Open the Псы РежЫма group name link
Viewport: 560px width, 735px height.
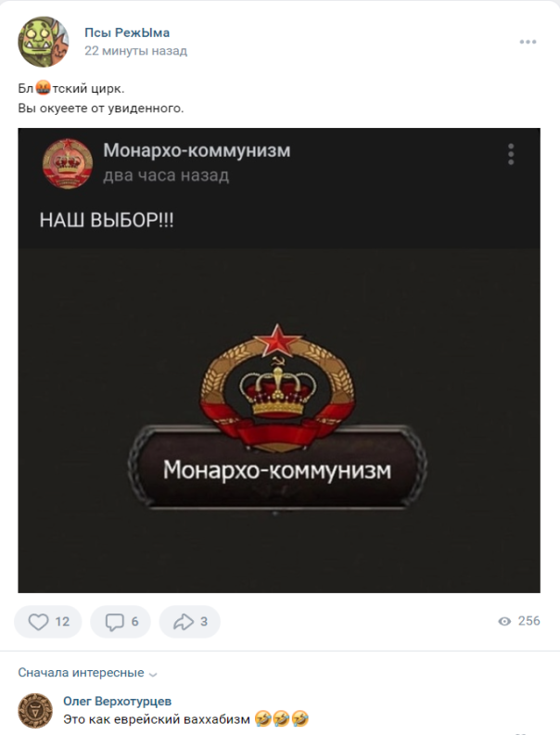(x=127, y=32)
